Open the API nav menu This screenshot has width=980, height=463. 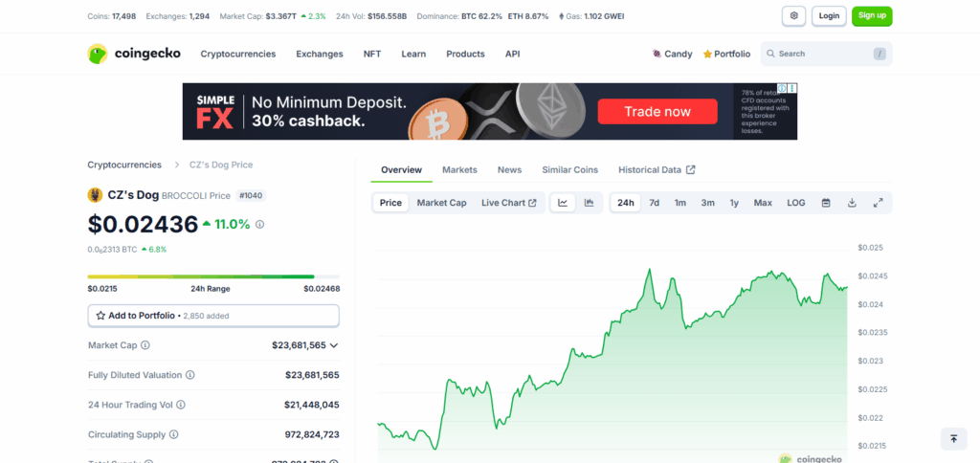pos(513,55)
